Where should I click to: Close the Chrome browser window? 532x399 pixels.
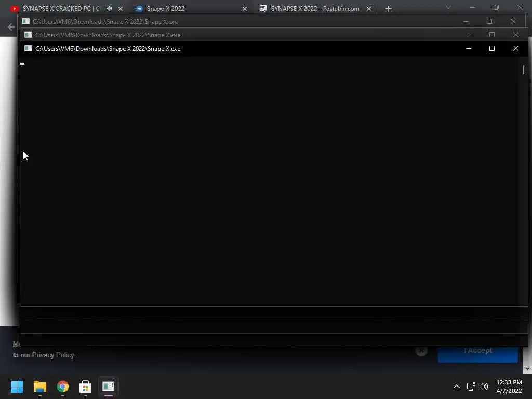tap(520, 7)
